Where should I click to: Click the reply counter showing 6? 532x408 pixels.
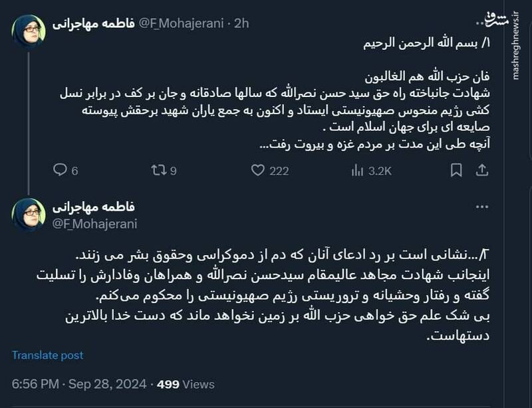pyautogui.click(x=75, y=171)
